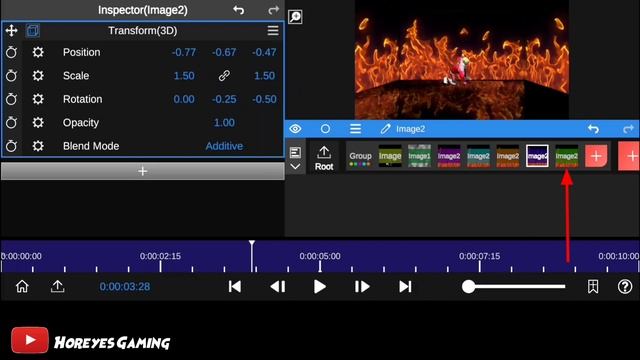640x360 pixels.
Task: Open the layer bar hamburger menu
Action: (355, 129)
